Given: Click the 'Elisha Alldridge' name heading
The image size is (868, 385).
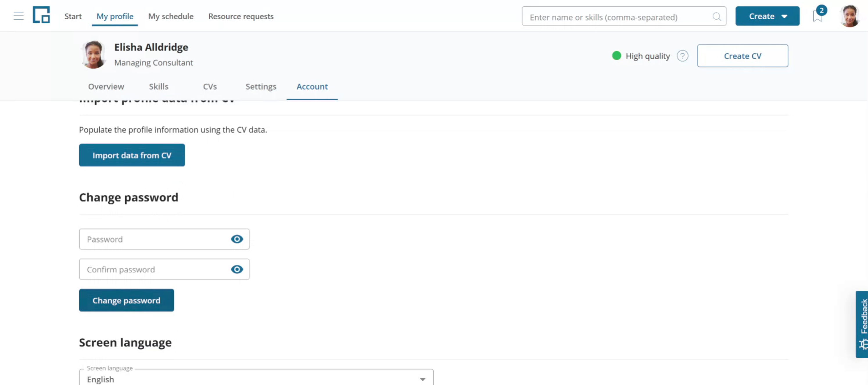Looking at the screenshot, I should point(151,47).
